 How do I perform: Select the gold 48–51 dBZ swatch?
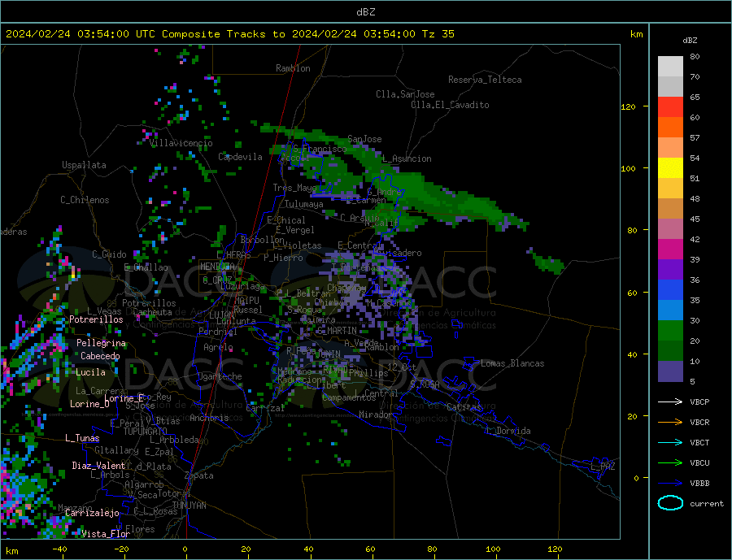[x=670, y=188]
